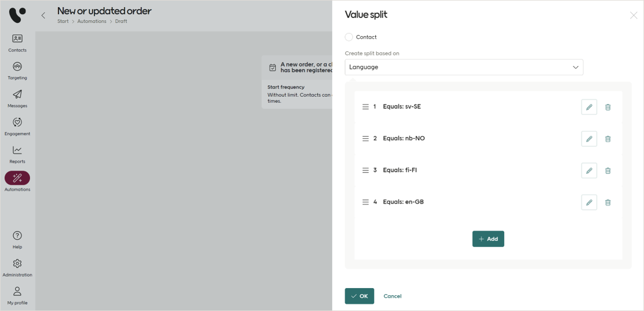Grab the drag handle of rule 4
Viewport: 644px width, 311px height.
point(365,202)
